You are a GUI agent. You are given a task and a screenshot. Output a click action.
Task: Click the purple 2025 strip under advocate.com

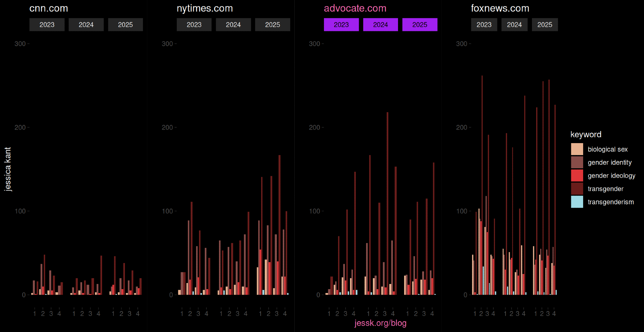(420, 25)
